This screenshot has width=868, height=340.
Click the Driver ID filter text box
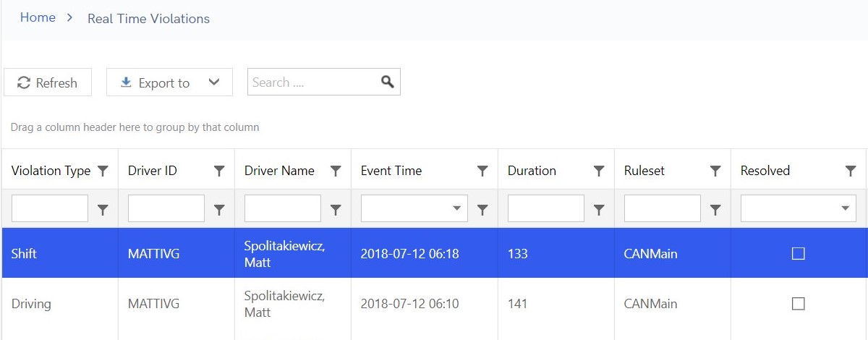[166, 208]
